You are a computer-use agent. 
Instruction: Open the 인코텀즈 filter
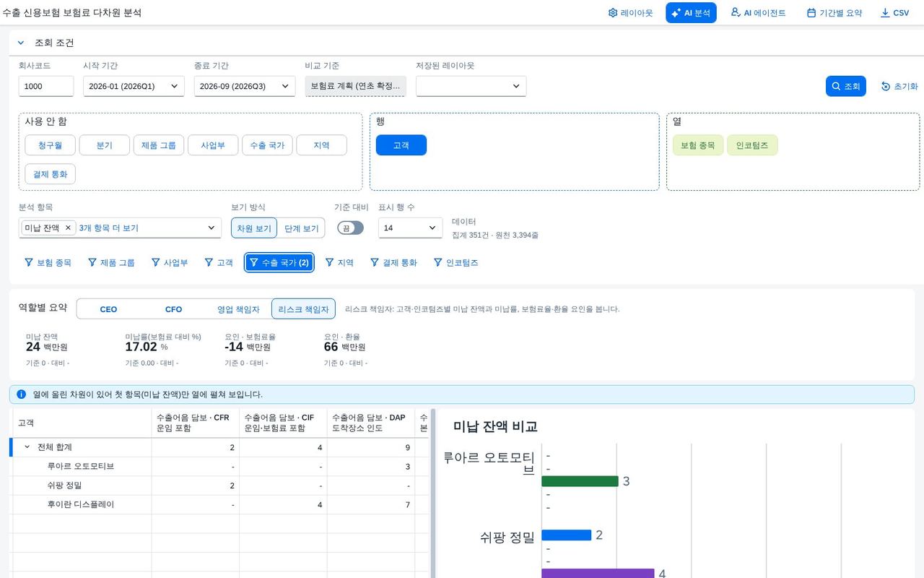[456, 262]
